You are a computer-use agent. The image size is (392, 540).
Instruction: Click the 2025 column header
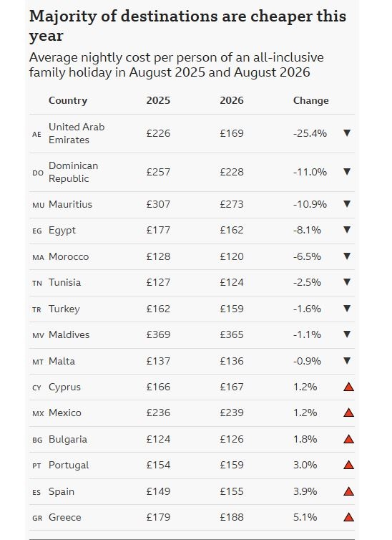(x=158, y=100)
